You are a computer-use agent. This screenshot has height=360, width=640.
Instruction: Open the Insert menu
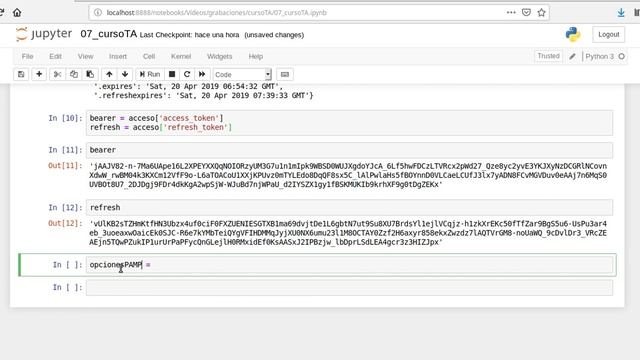pos(118,56)
